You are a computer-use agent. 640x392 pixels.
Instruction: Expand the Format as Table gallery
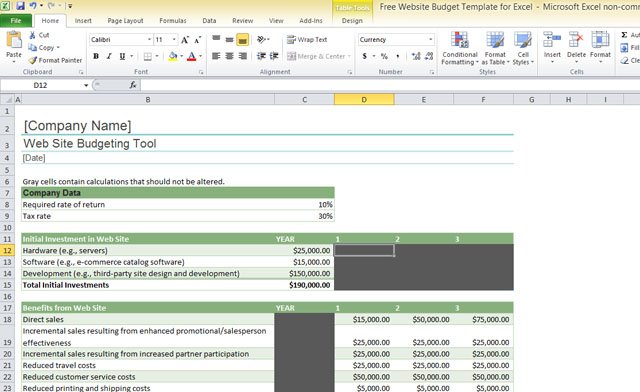(495, 48)
